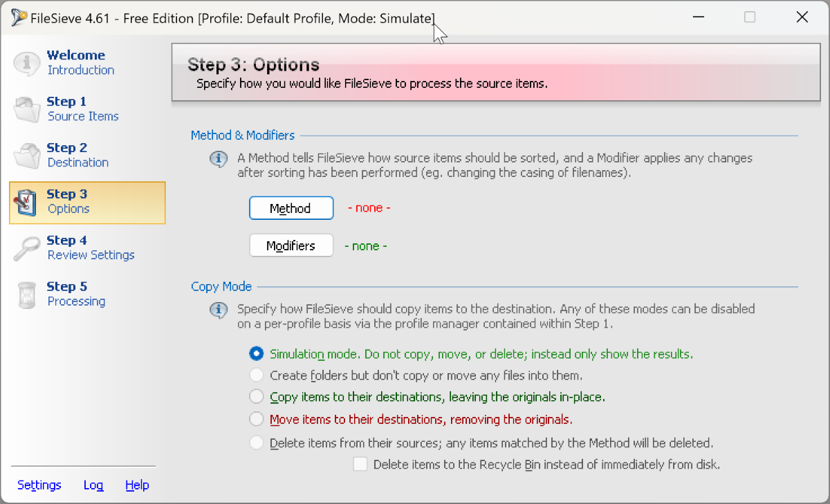Go to Step 4 Review Settings

click(87, 248)
